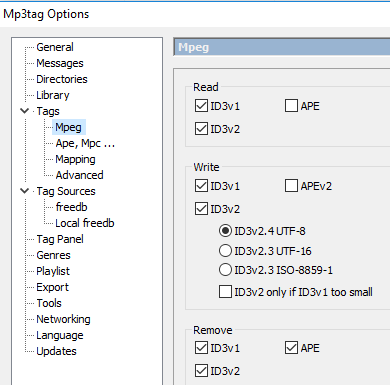Select the Export tree entry
The height and width of the screenshot is (385, 390).
pos(52,287)
